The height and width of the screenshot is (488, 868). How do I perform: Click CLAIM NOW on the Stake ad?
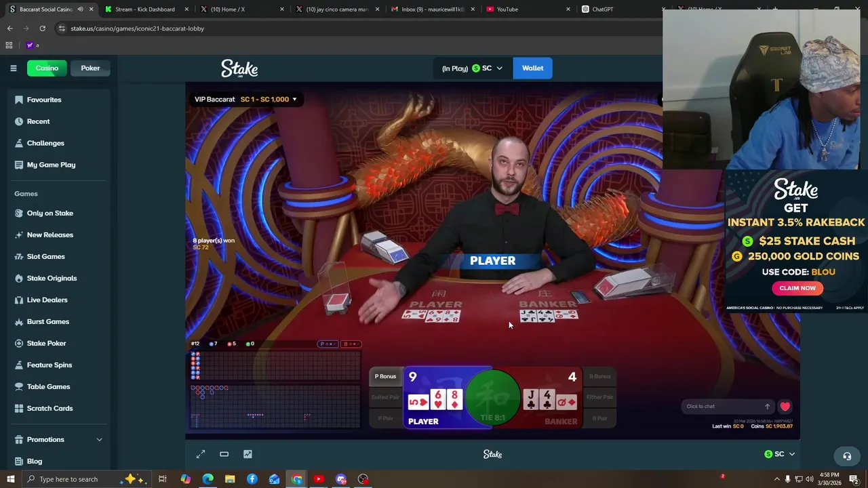click(x=797, y=288)
